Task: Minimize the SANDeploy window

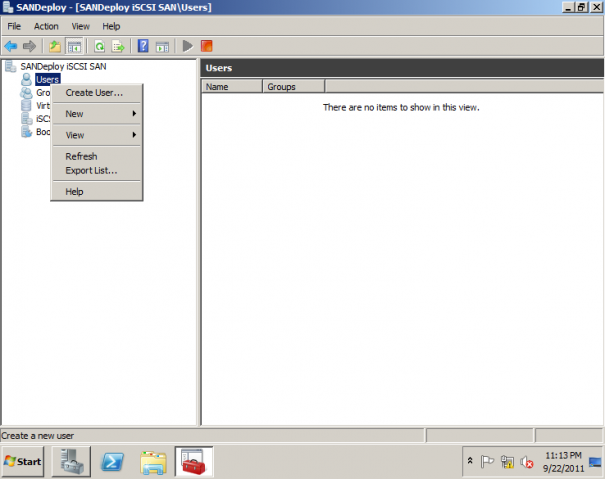Action: 568,7
